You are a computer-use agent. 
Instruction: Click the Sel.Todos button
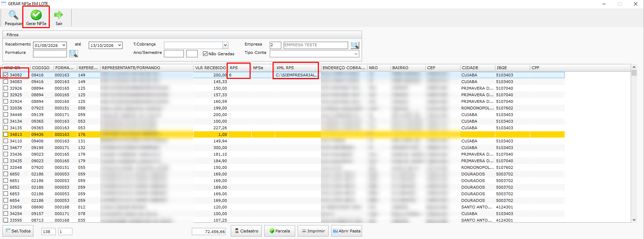[18, 231]
